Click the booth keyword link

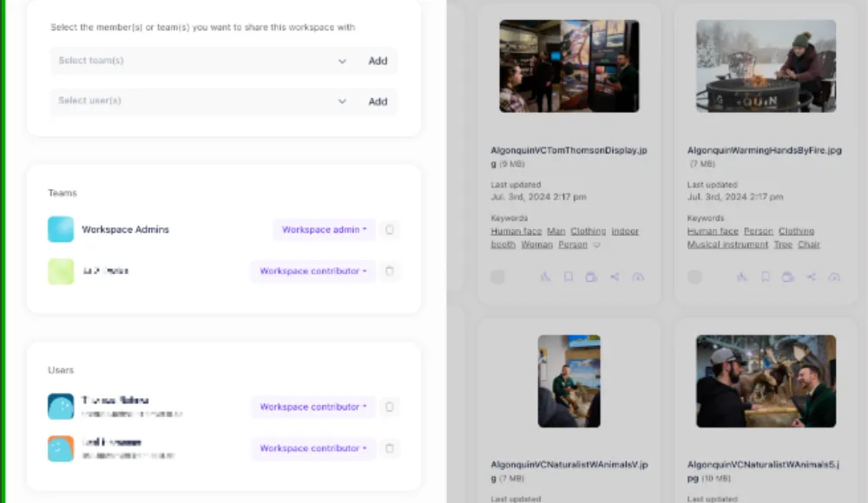[503, 244]
